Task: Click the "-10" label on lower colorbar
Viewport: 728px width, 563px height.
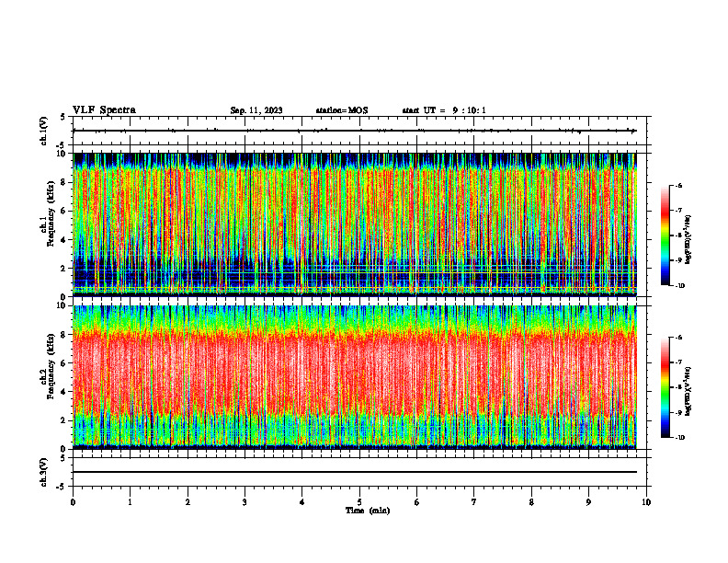Action: 679,438
